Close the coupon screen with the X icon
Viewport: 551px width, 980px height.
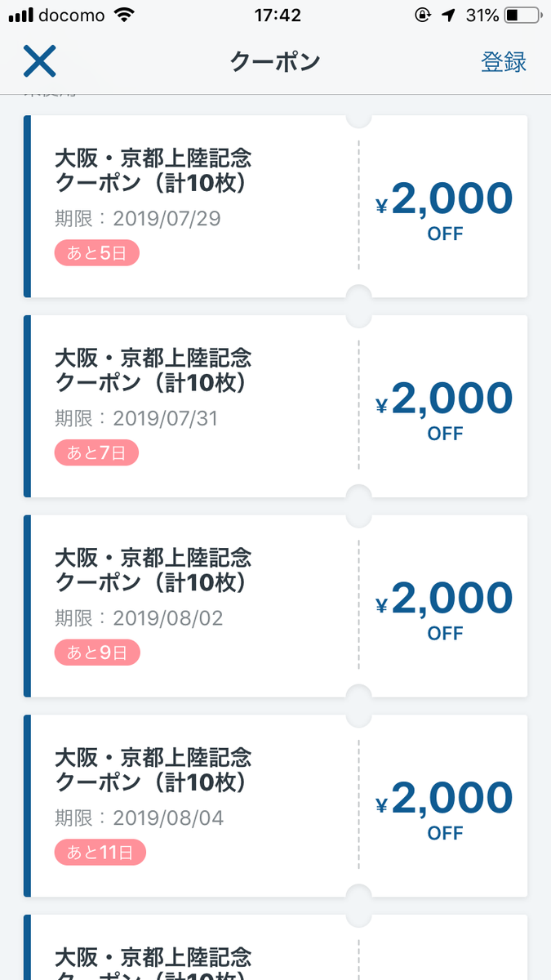tap(39, 62)
